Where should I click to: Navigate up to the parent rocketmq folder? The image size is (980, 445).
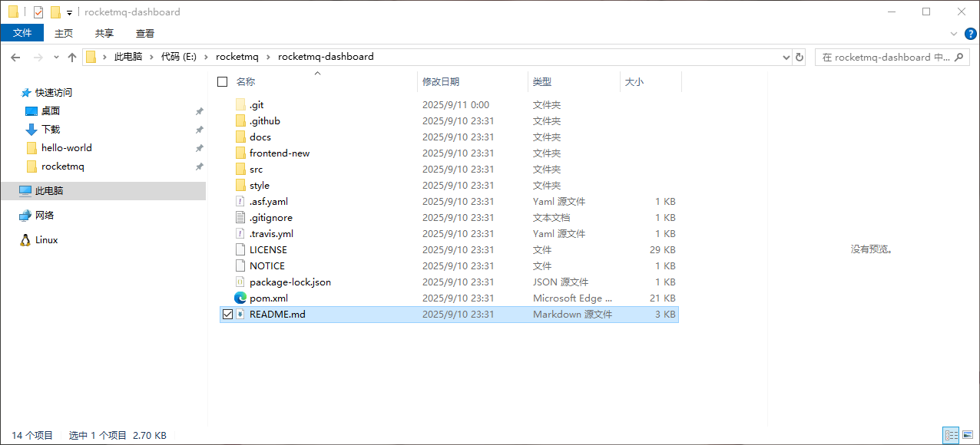pos(71,56)
